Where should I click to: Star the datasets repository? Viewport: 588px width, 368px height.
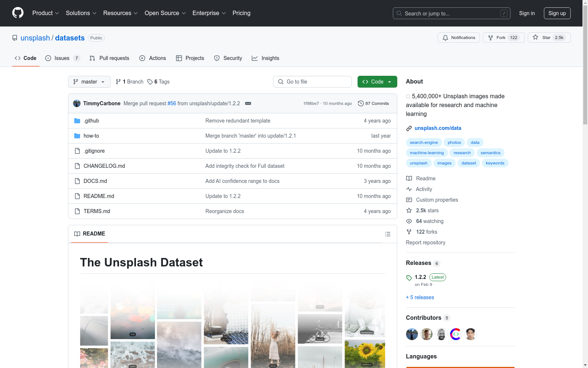click(549, 38)
